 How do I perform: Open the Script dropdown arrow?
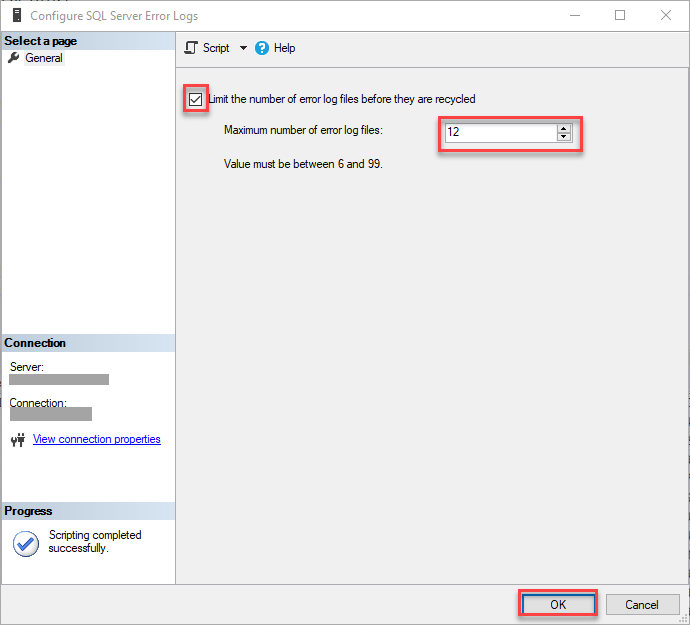click(243, 48)
